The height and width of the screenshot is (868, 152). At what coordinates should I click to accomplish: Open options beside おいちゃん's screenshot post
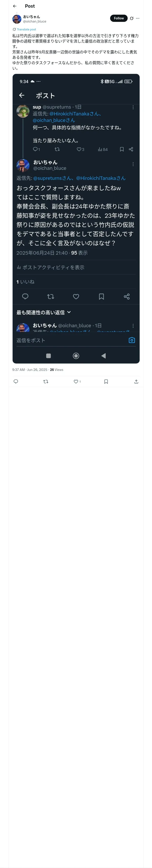point(133,164)
